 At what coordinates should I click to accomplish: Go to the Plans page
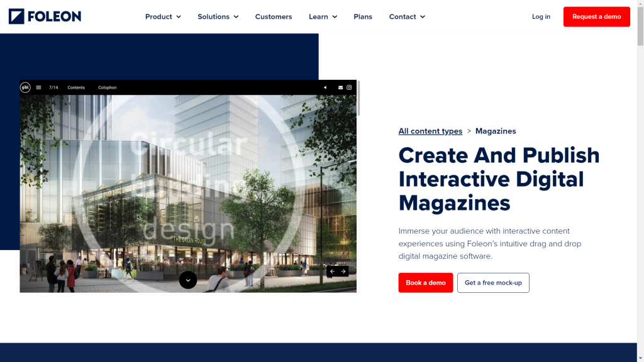pyautogui.click(x=363, y=16)
